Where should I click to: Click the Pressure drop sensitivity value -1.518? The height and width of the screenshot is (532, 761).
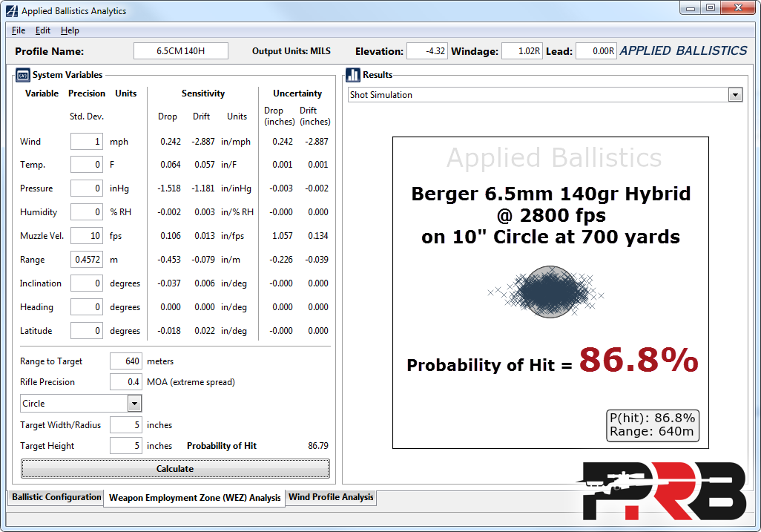169,188
